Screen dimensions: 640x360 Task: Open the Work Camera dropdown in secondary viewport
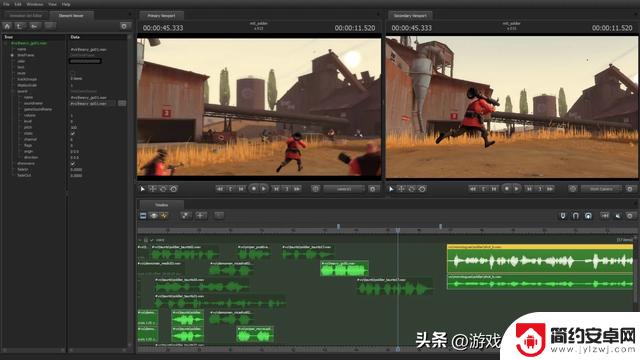pyautogui.click(x=601, y=189)
